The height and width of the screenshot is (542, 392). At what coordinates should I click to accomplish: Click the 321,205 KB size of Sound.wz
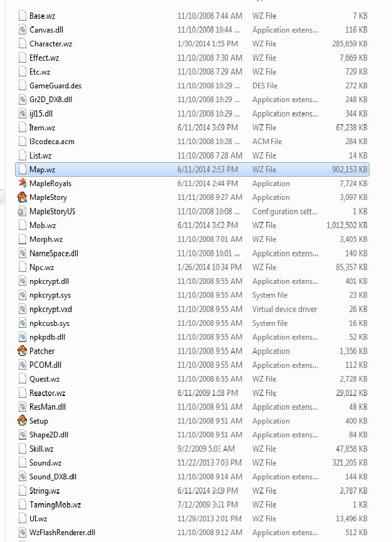coord(349,462)
